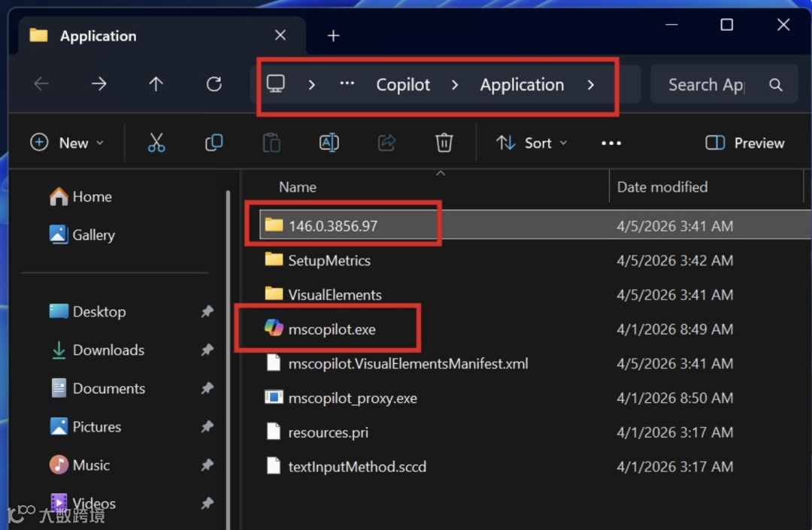Viewport: 812px width, 530px height.
Task: Open chevron after the monitor icon
Action: (x=312, y=84)
